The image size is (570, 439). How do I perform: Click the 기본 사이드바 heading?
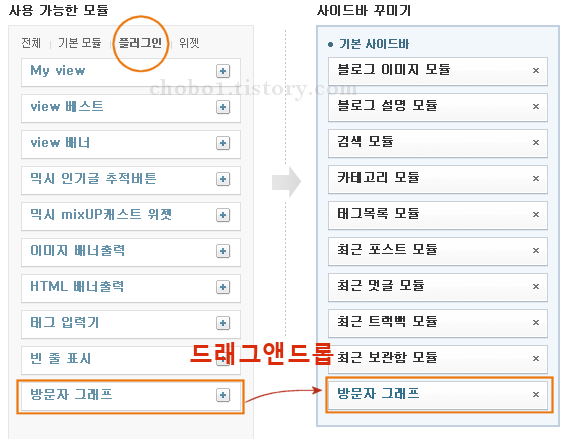point(374,44)
